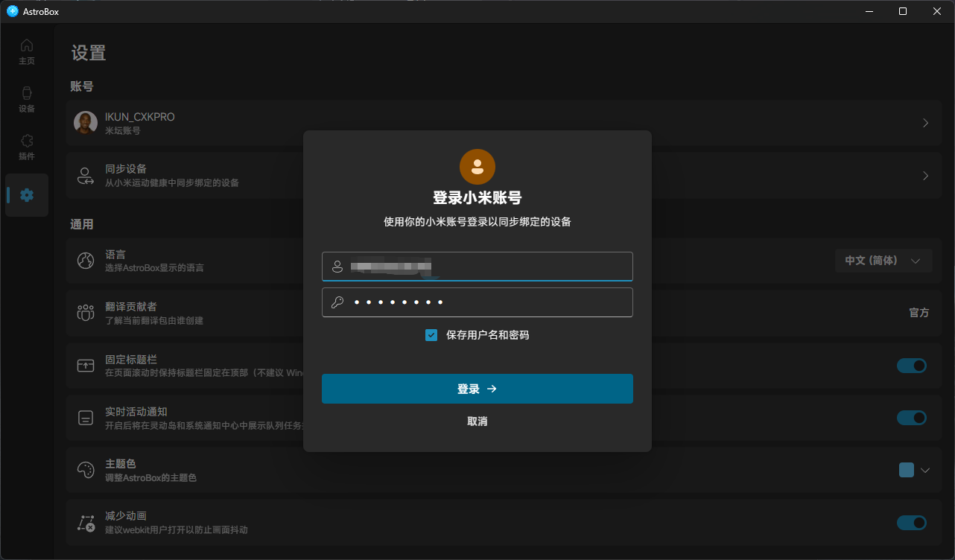
Task: Click the IKUN_CXKPRO profile avatar
Action: click(86, 123)
